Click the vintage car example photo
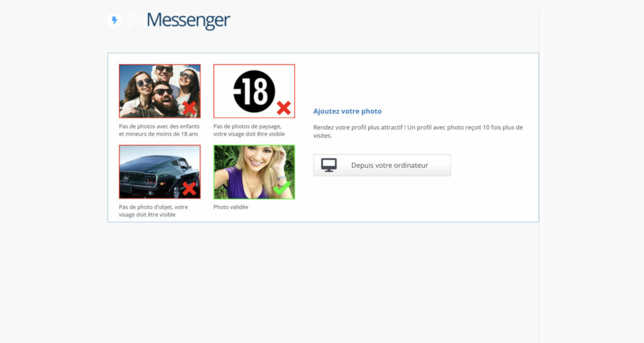The image size is (644, 343). (x=160, y=172)
